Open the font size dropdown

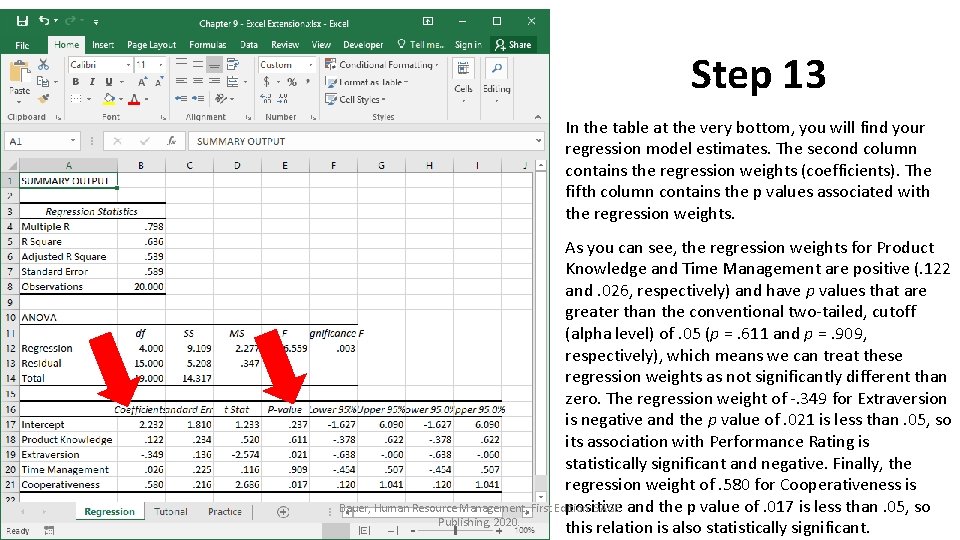(x=161, y=64)
